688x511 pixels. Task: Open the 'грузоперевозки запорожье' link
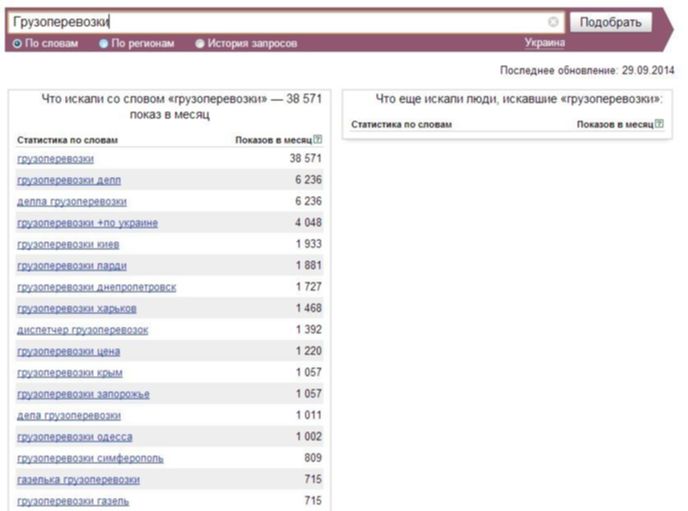[x=83, y=394]
